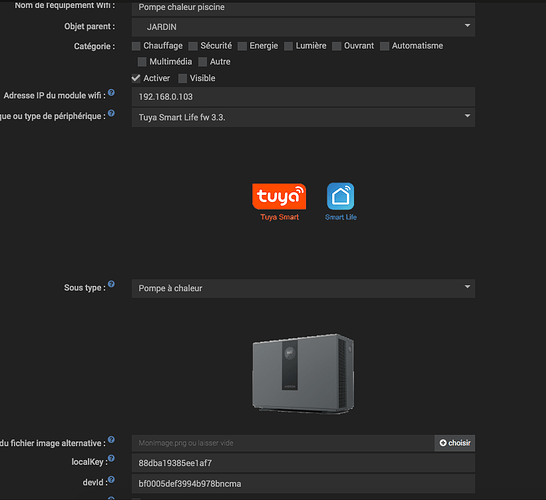Click help icon next to type de périphérique
Image resolution: width=546 pixels, height=500 pixels.
click(x=111, y=113)
